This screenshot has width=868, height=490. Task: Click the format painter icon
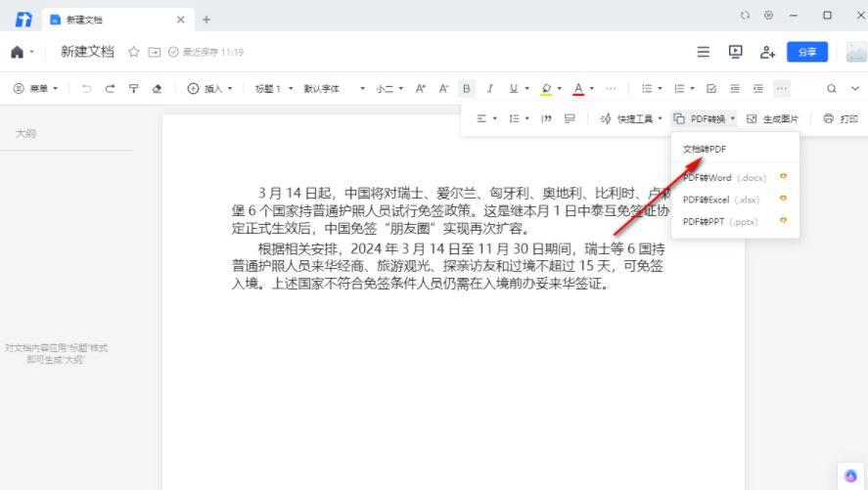[136, 88]
